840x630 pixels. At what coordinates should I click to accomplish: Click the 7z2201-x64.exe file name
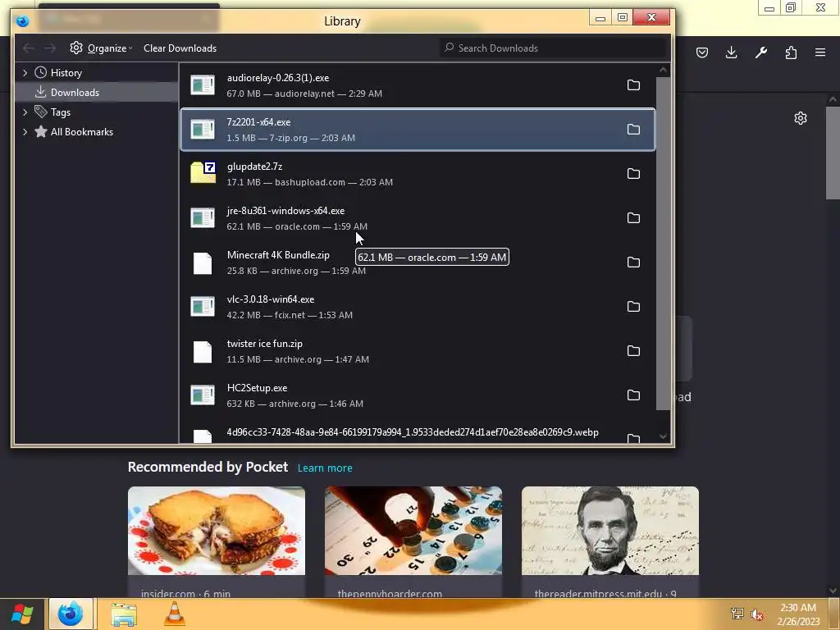pyautogui.click(x=258, y=122)
